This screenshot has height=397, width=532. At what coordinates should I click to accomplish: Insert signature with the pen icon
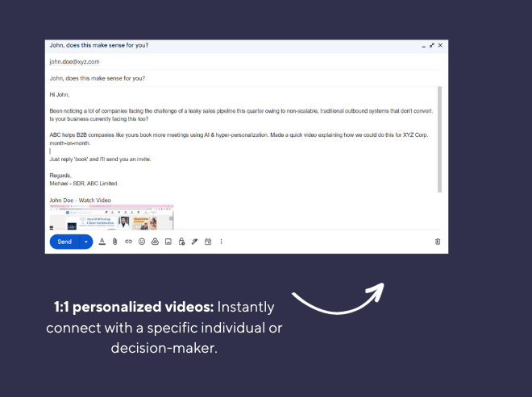[x=195, y=242]
